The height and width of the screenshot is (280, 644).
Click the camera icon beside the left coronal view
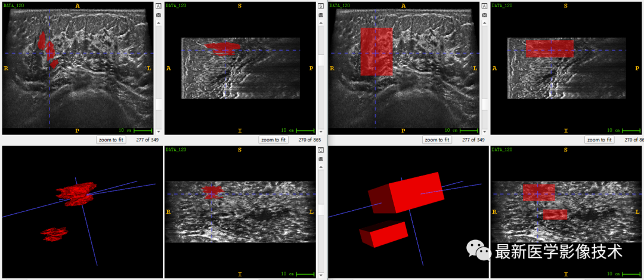[321, 159]
